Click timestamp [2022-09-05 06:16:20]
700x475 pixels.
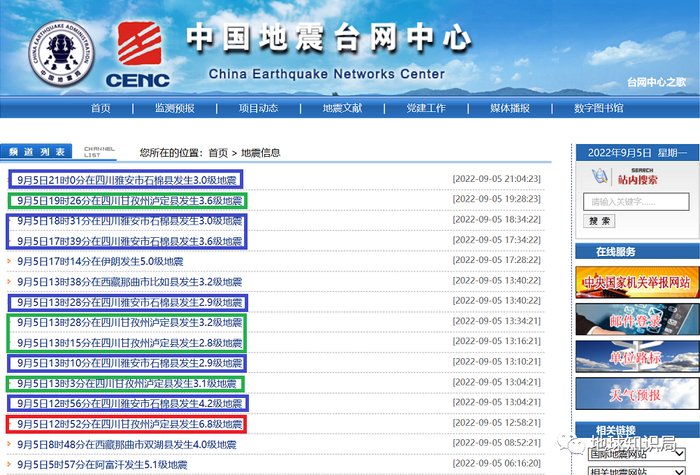coord(496,463)
